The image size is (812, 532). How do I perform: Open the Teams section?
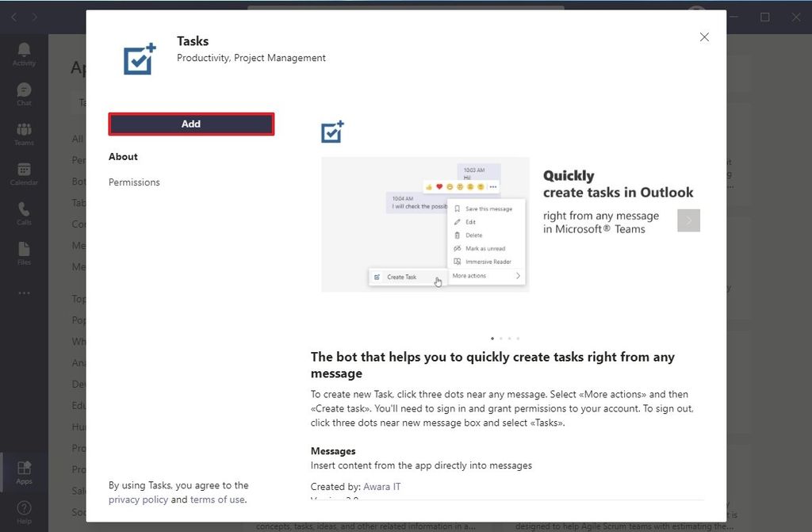point(24,132)
